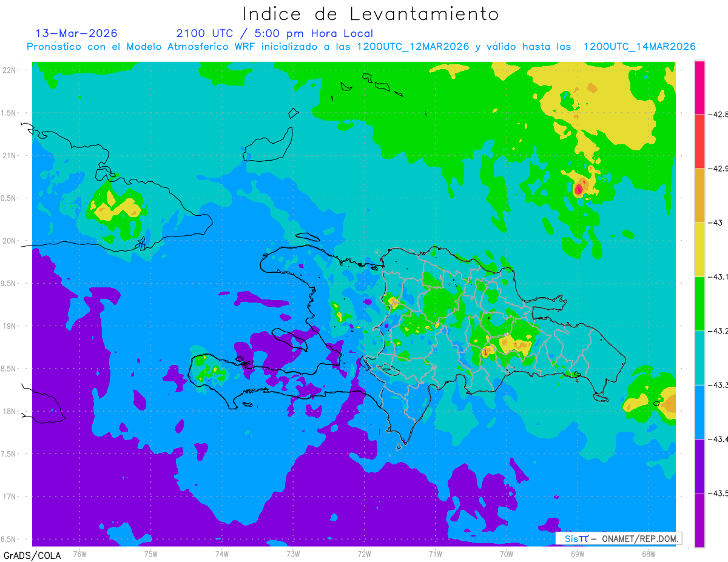Screen dimensions: 728x562
Task: Click '2100 UTC / 5:00 pm Hora Local' text
Action: click(275, 33)
